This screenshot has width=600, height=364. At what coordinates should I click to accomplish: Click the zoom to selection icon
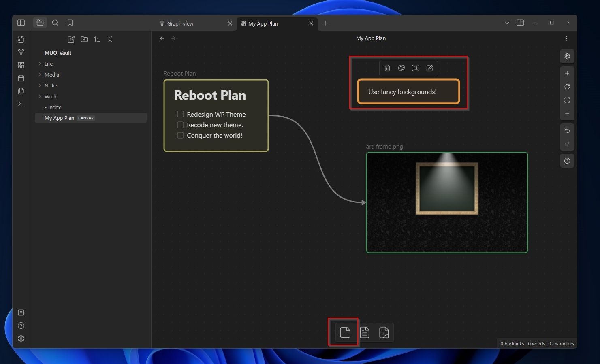[416, 68]
